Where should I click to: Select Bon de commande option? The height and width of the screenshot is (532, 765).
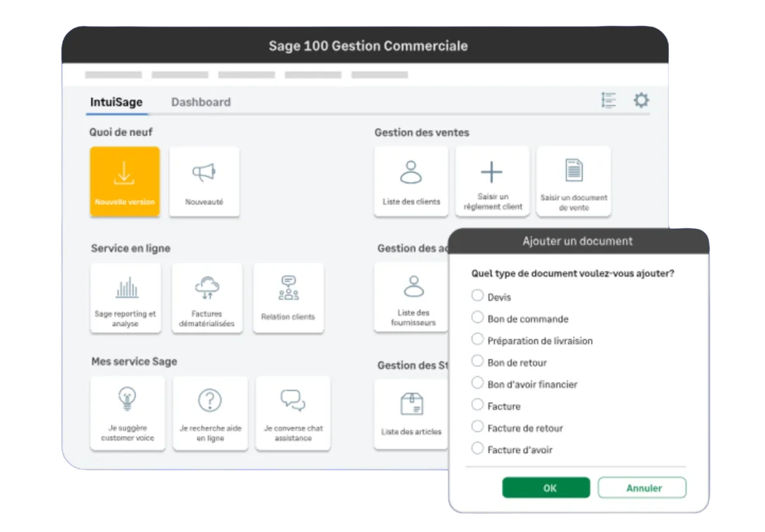(478, 317)
